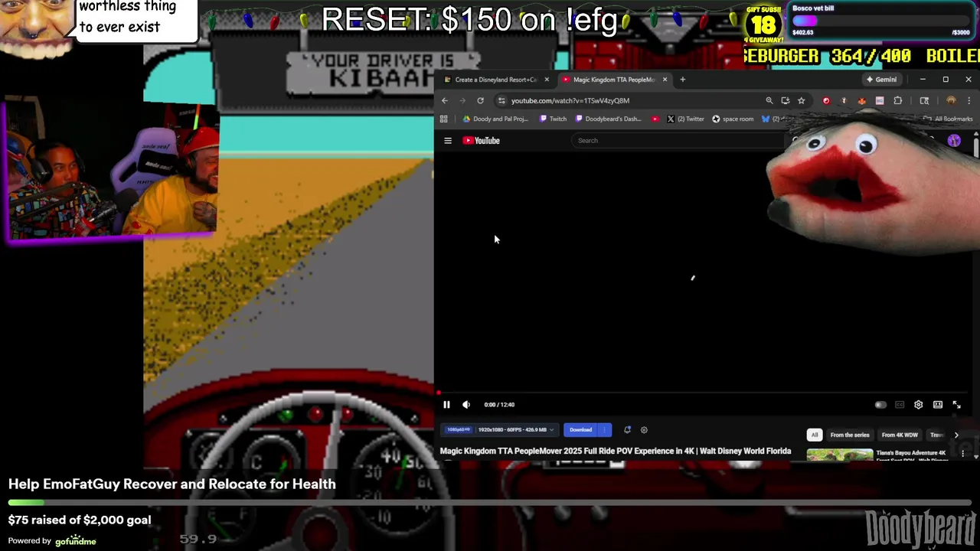Click the install/cast icon in address bar
Image resolution: width=980 pixels, height=551 pixels.
pyautogui.click(x=786, y=100)
